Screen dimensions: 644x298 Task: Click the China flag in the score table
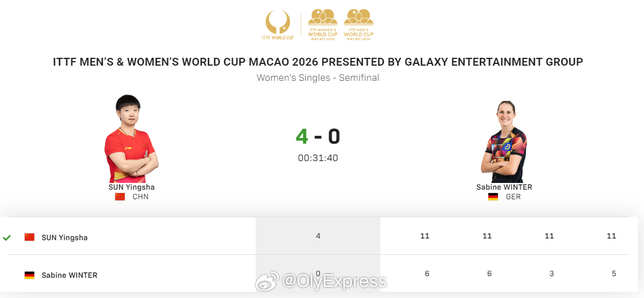point(30,237)
